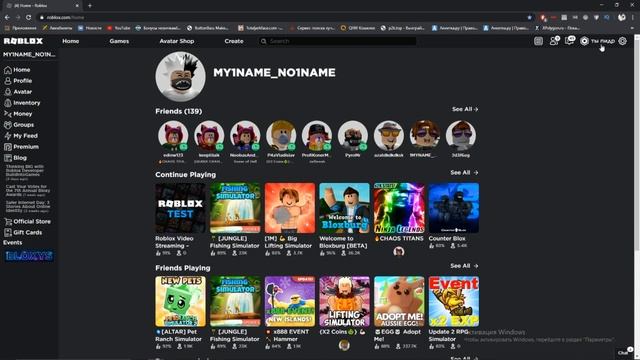Open the Counter Blox game thumbnail
The image size is (640, 360).
point(454,208)
